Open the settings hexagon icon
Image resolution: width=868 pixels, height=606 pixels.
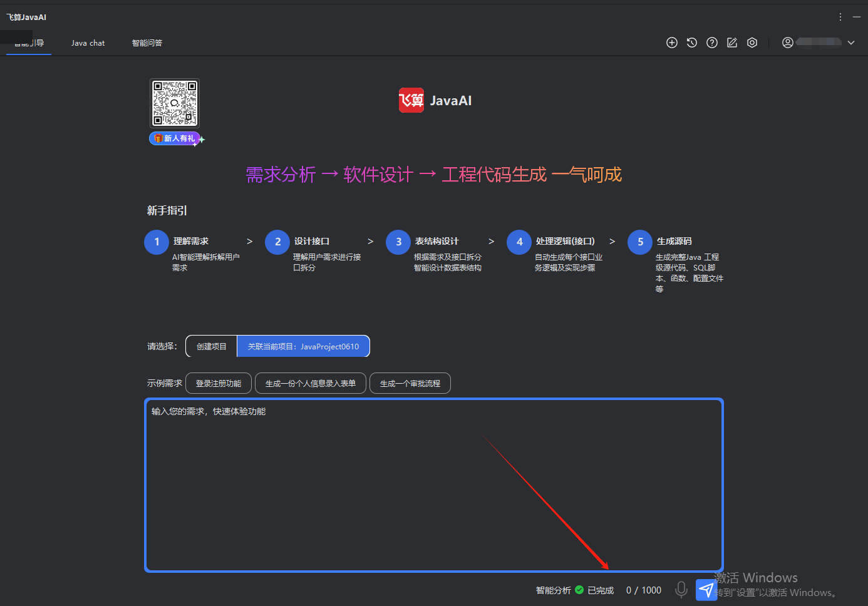click(x=752, y=43)
